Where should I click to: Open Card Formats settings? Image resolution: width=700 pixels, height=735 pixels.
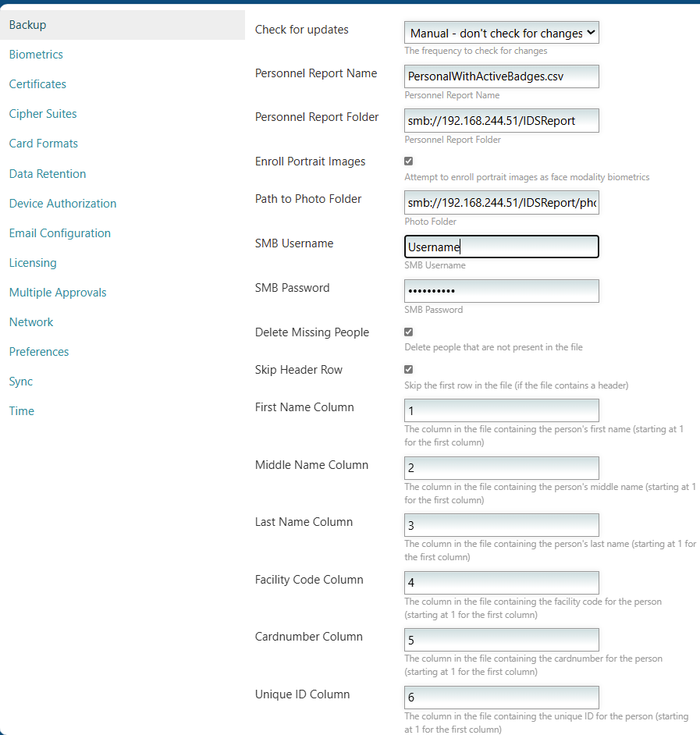point(44,144)
